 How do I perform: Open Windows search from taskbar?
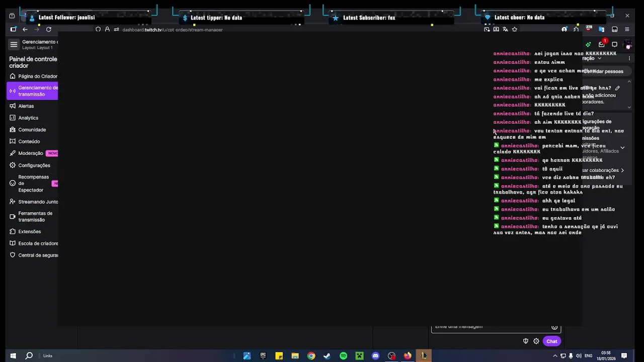(x=29, y=355)
